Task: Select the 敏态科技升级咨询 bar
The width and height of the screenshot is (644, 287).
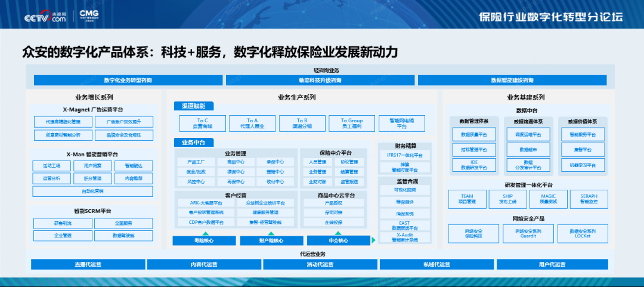Action: 320,80
